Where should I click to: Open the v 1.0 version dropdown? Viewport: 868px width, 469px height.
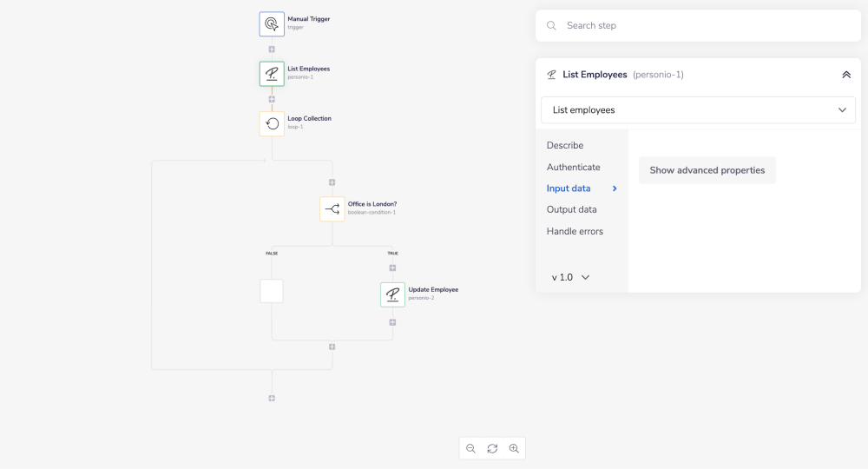tap(571, 277)
